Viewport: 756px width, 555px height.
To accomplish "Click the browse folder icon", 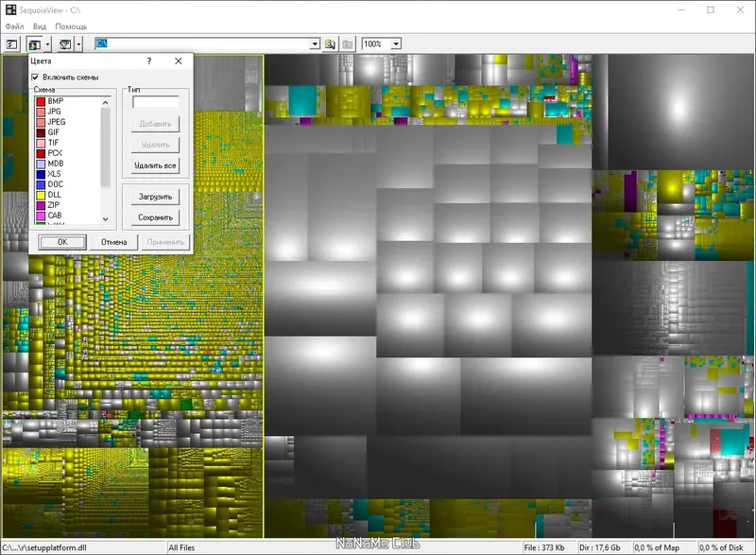I will click(x=330, y=44).
